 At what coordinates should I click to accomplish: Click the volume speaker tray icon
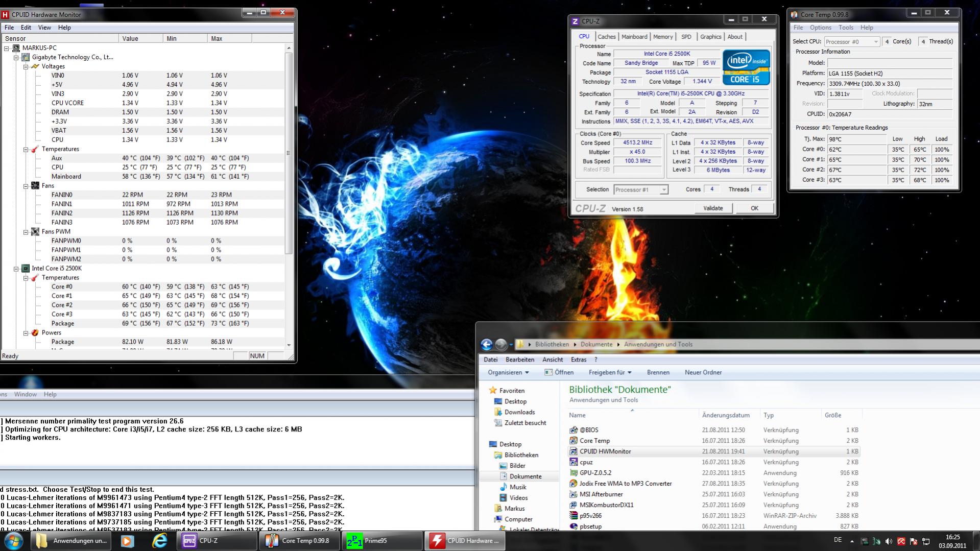click(889, 541)
